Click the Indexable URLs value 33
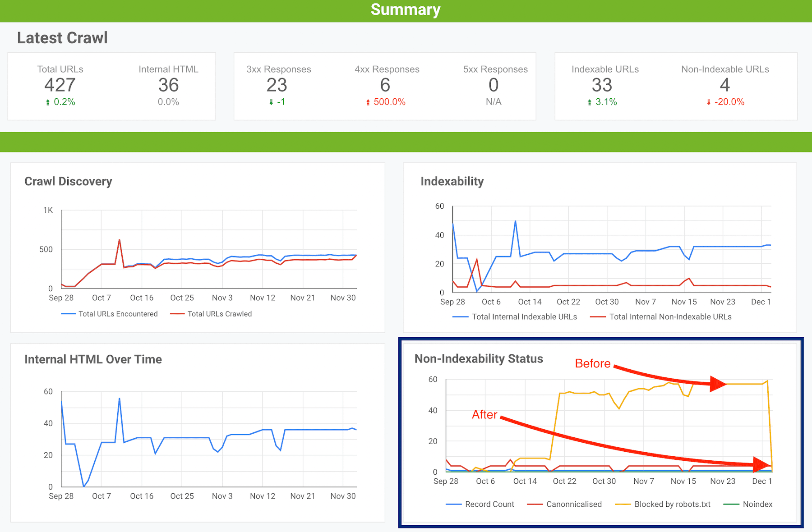812x532 pixels. (602, 85)
